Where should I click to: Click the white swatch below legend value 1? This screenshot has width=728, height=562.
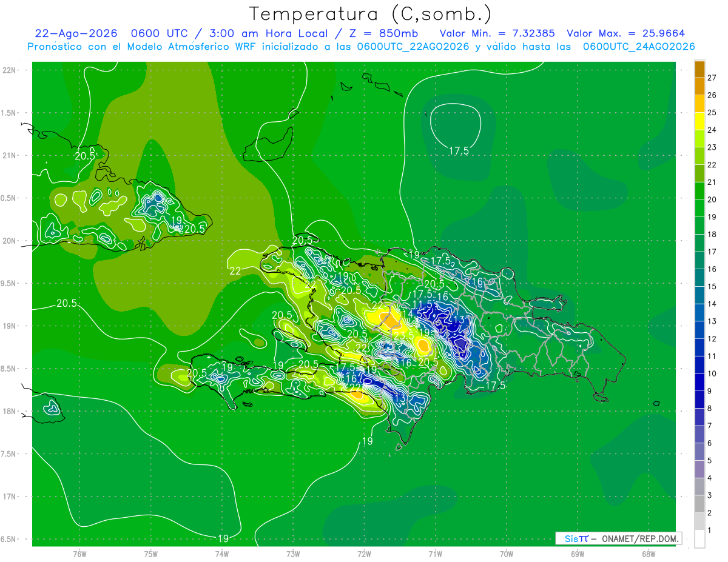pos(699,539)
